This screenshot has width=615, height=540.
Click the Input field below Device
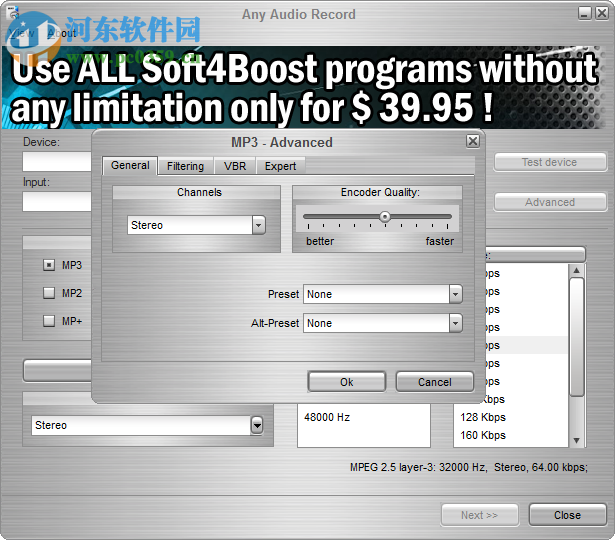57,202
